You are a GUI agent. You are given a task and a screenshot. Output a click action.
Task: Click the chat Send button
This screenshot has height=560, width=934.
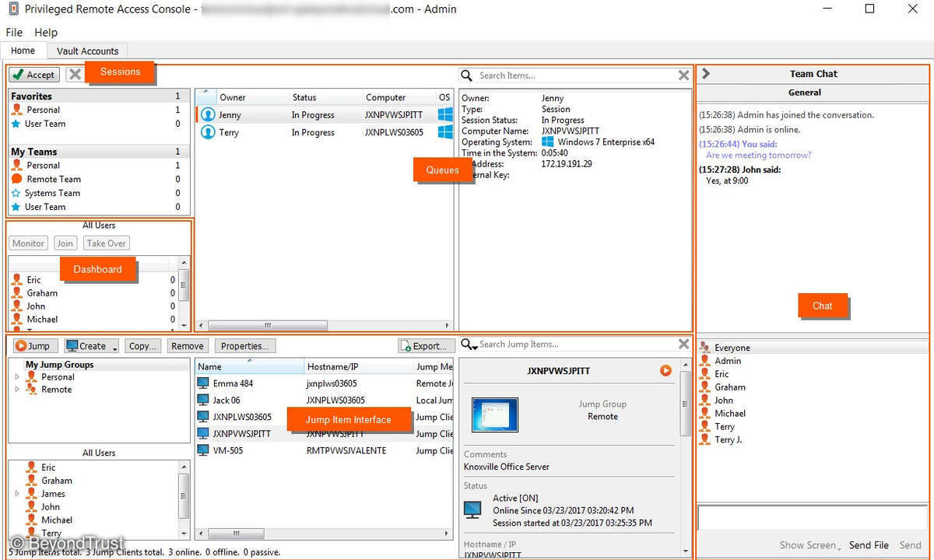point(910,545)
